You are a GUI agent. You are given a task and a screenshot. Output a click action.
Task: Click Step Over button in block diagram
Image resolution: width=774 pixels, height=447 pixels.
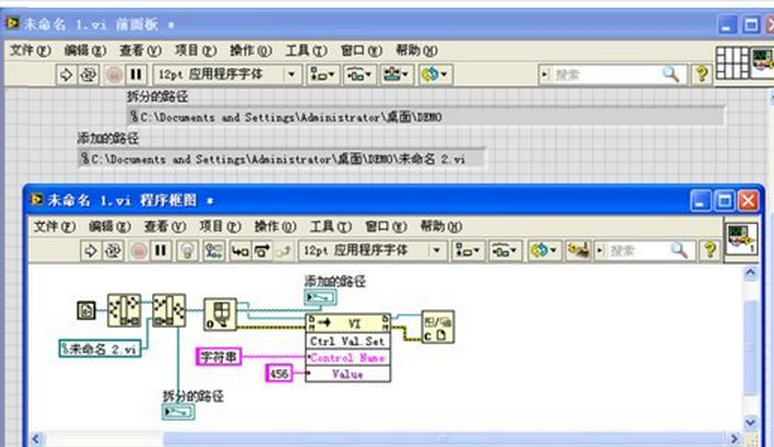[x=262, y=251]
